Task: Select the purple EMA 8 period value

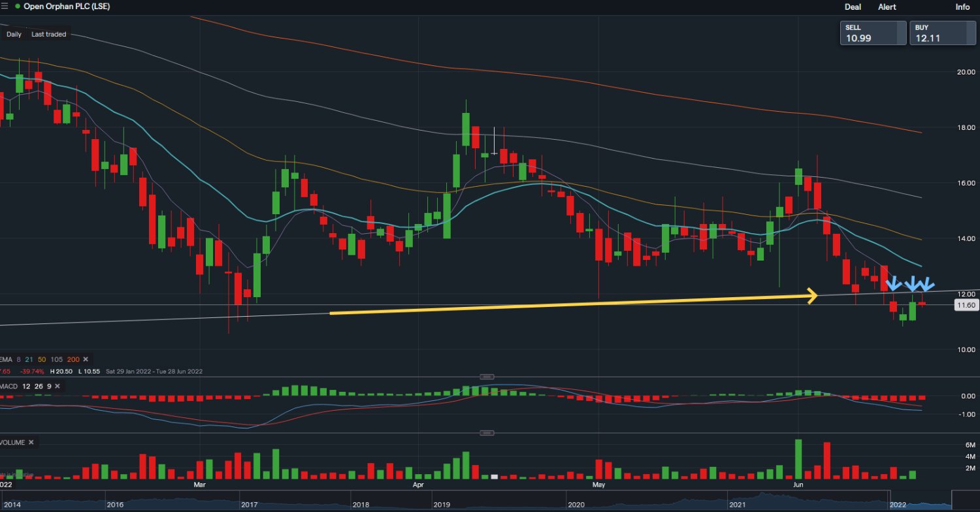Action: (19, 359)
